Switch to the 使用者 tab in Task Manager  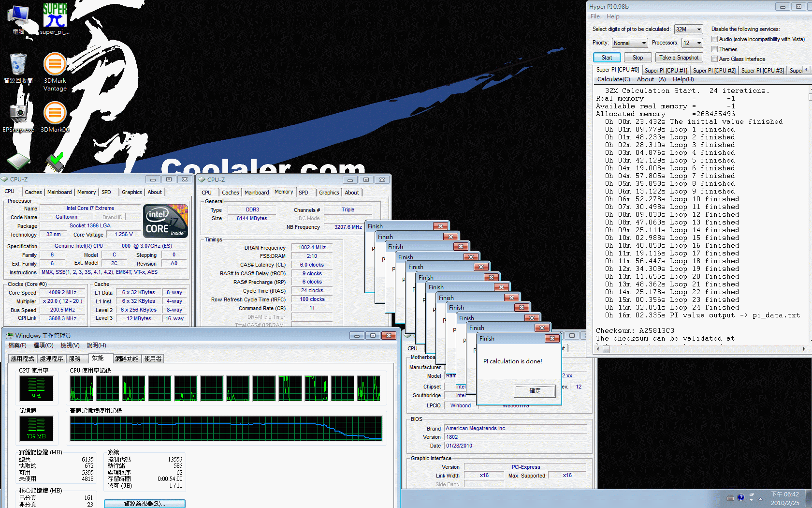pyautogui.click(x=153, y=359)
